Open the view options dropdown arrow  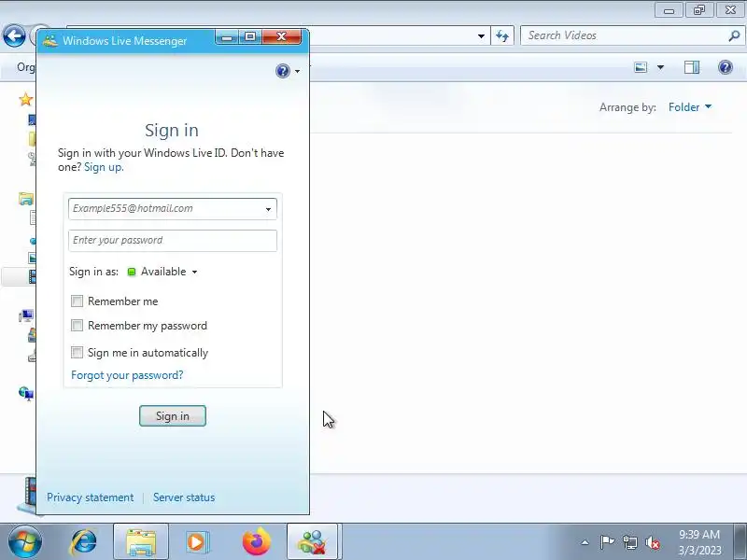660,67
